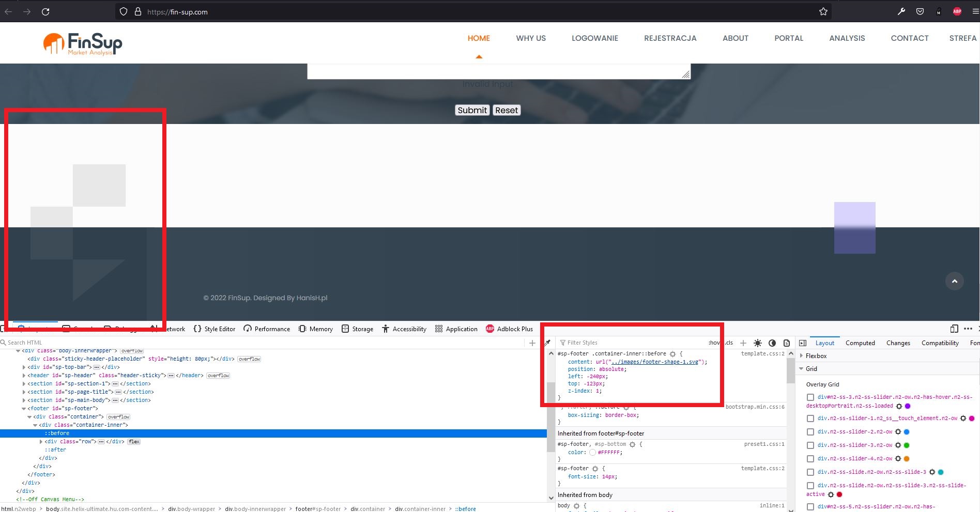The height and width of the screenshot is (512, 980).
Task: Collapse the footer#sp-footer node in HTML tree
Action: coord(24,409)
